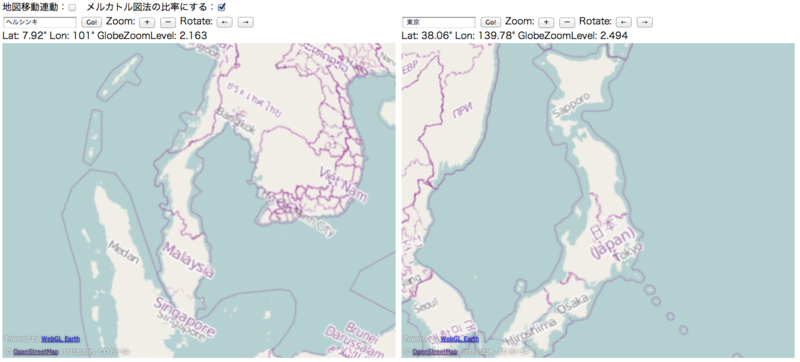Open WebGL Earth link on right map

point(459,339)
